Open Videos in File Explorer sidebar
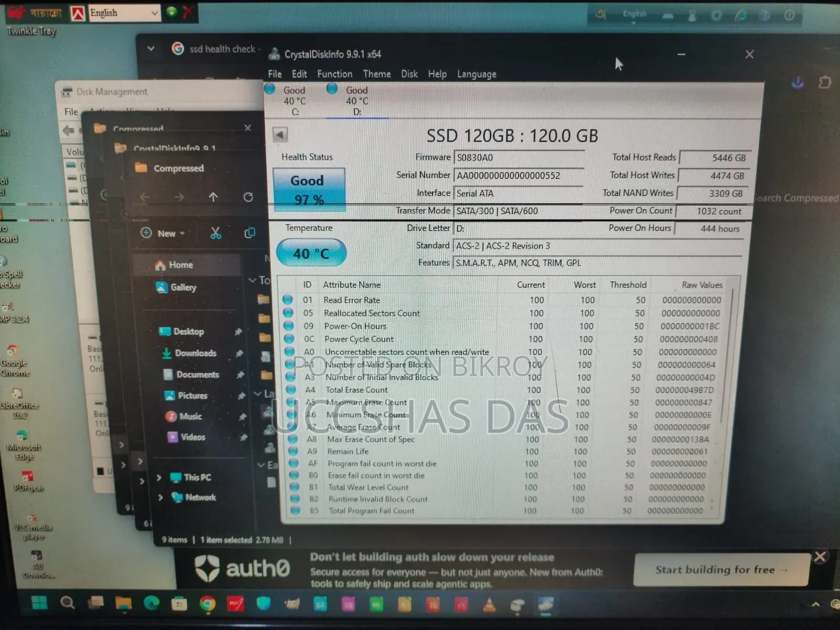Viewport: 840px width, 630px height. (x=186, y=437)
